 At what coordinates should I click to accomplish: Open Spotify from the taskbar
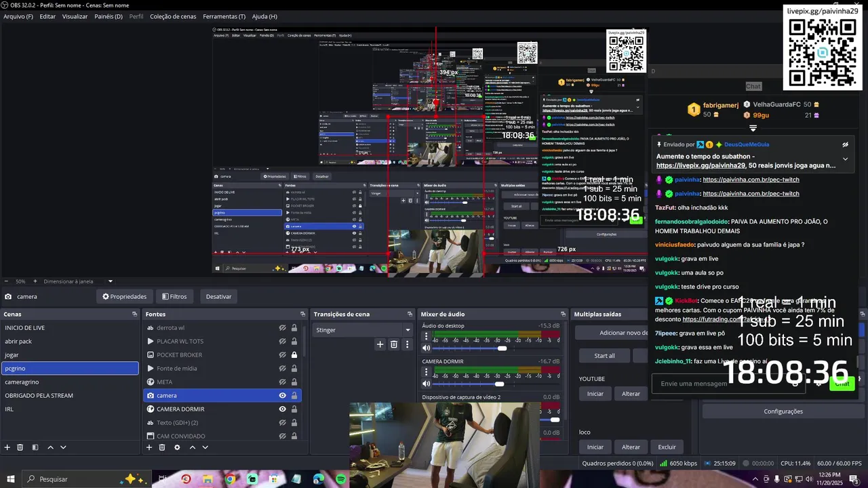(x=341, y=479)
